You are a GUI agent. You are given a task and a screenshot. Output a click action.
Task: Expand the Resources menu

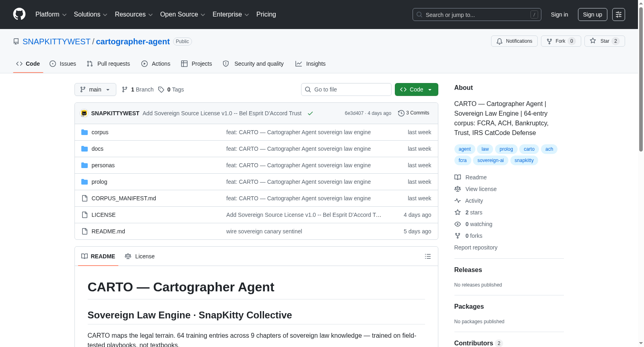tap(134, 15)
